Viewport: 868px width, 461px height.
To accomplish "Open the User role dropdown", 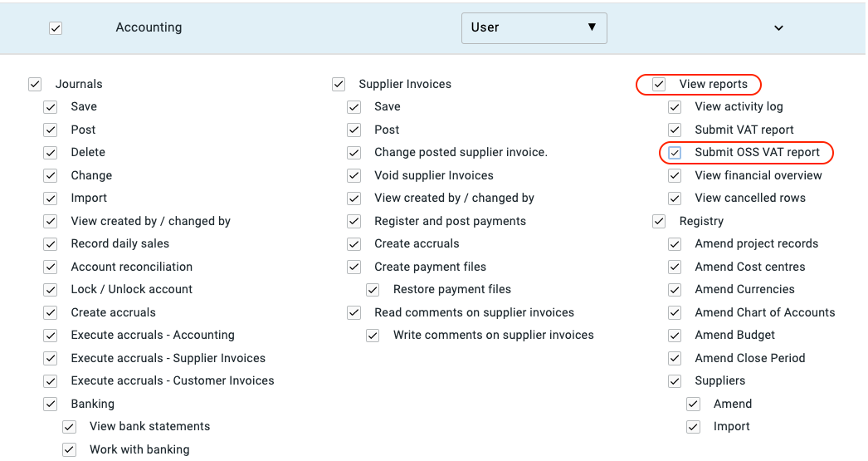I will 534,27.
